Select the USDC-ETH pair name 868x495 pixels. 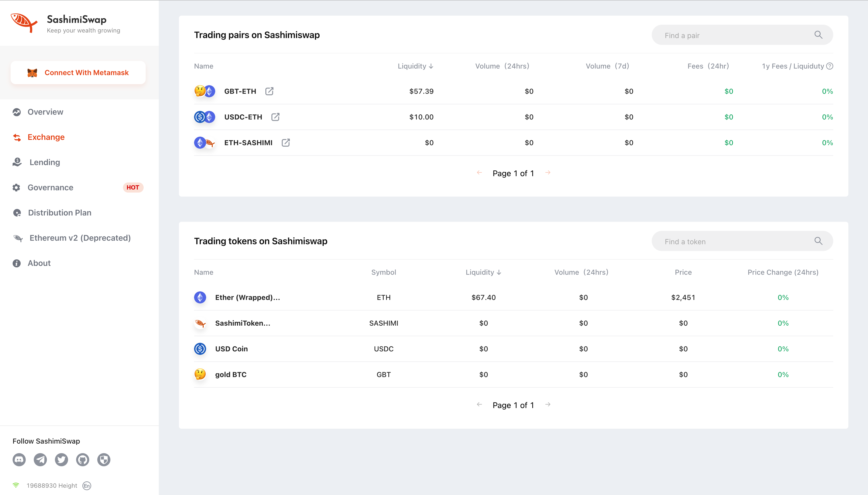(x=243, y=117)
